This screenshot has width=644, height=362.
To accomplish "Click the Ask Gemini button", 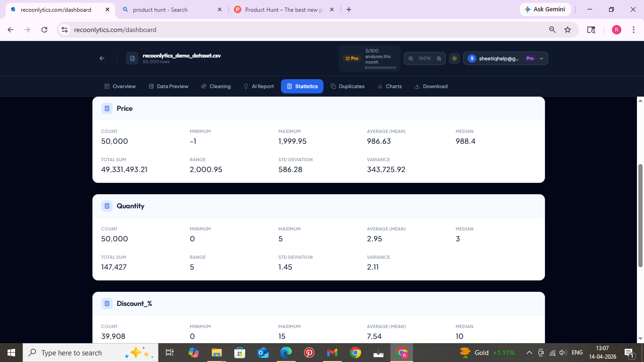I will pyautogui.click(x=545, y=9).
